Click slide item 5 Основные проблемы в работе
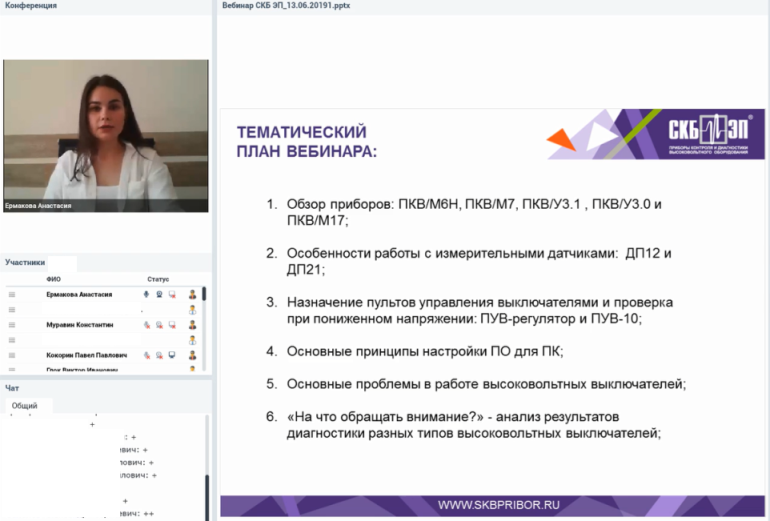This screenshot has width=770, height=521. 476,384
